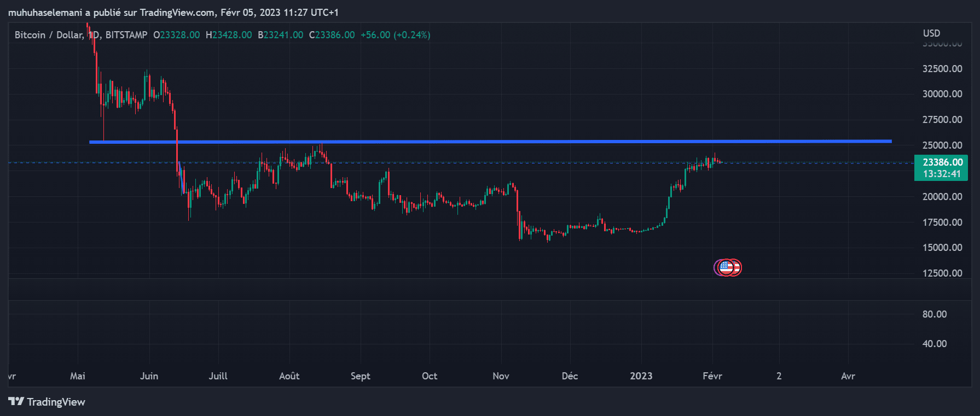Click the Août label on time axis
Viewport: 980px width, 416px height.
[289, 376]
